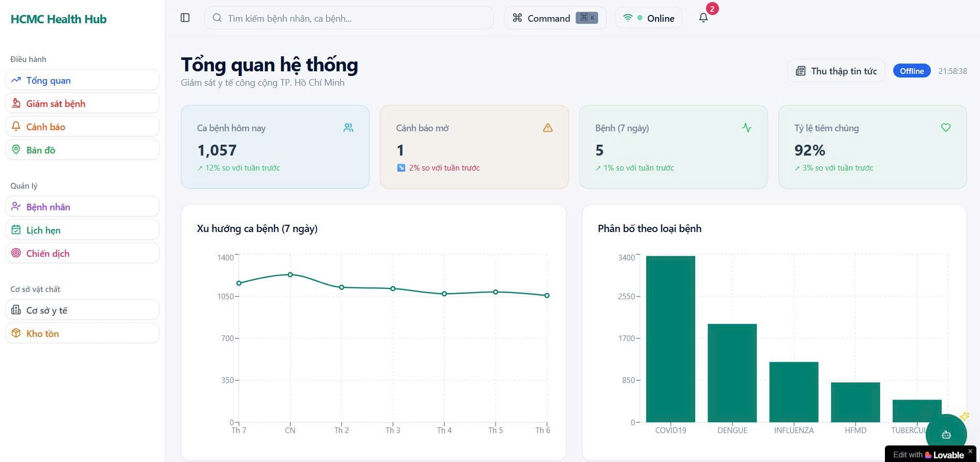The width and height of the screenshot is (980, 462).
Task: Select the CN data point on trend line
Action: pos(290,274)
